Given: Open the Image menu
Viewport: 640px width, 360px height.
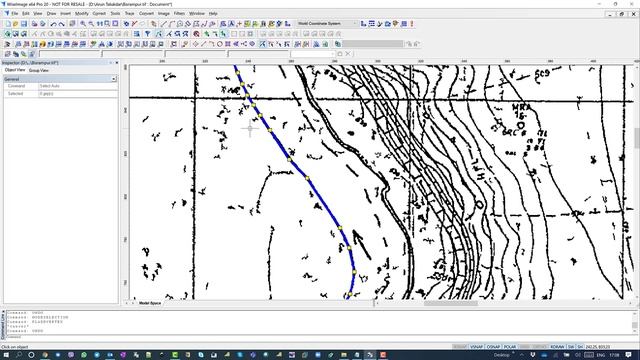Looking at the screenshot, I should pyautogui.click(x=164, y=13).
